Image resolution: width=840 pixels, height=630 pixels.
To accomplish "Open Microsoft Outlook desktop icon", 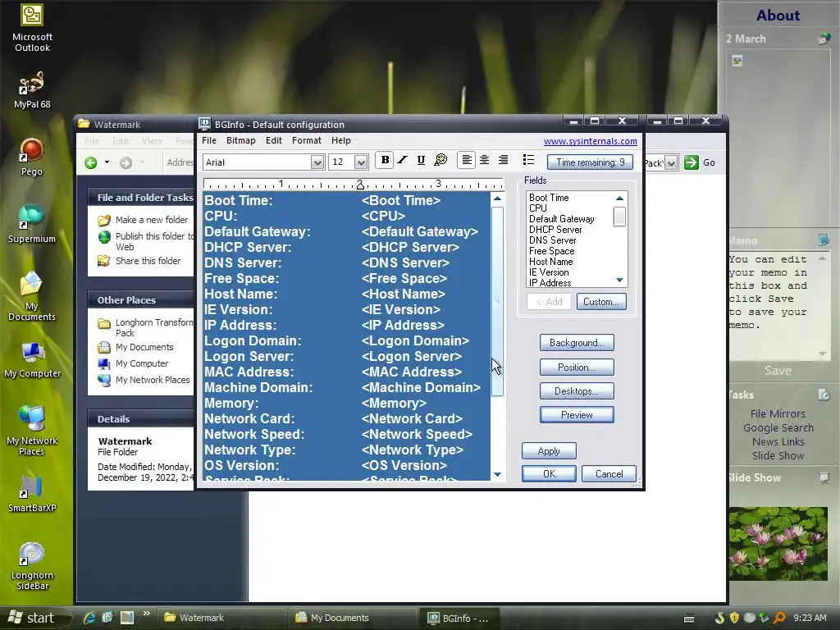I will click(32, 28).
